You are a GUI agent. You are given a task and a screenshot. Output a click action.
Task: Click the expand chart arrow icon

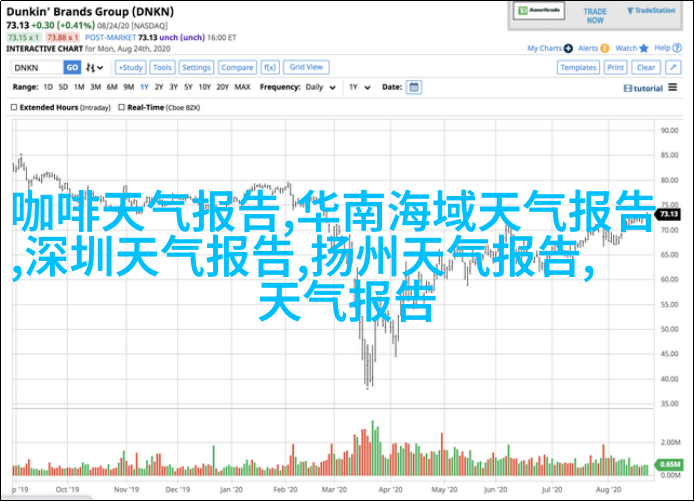(673, 67)
